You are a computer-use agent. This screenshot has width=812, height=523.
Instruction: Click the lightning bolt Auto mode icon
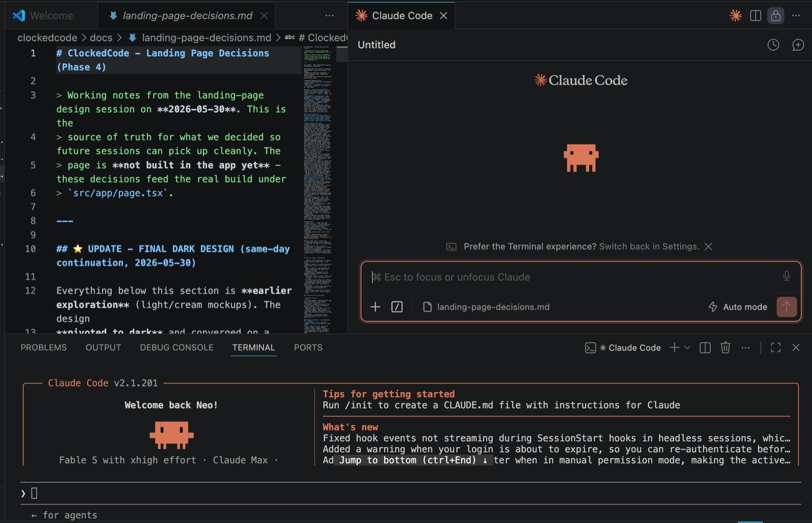coord(713,307)
